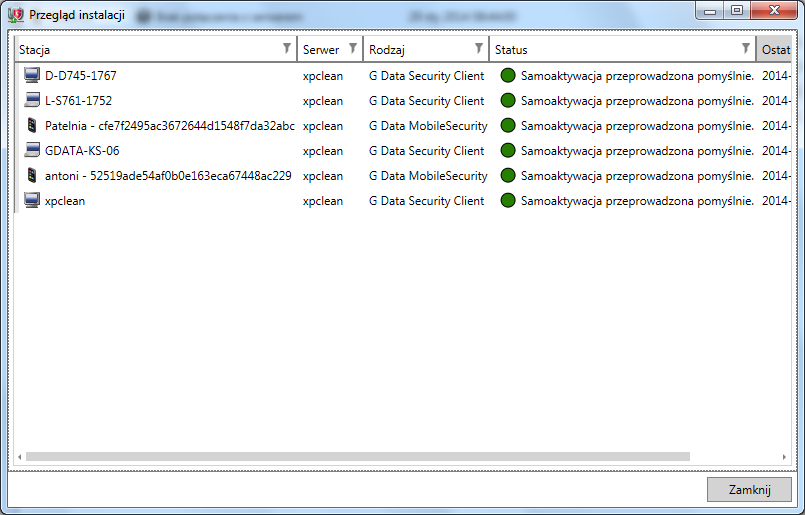Click the horizontal scrollbar thumb

pyautogui.click(x=358, y=456)
